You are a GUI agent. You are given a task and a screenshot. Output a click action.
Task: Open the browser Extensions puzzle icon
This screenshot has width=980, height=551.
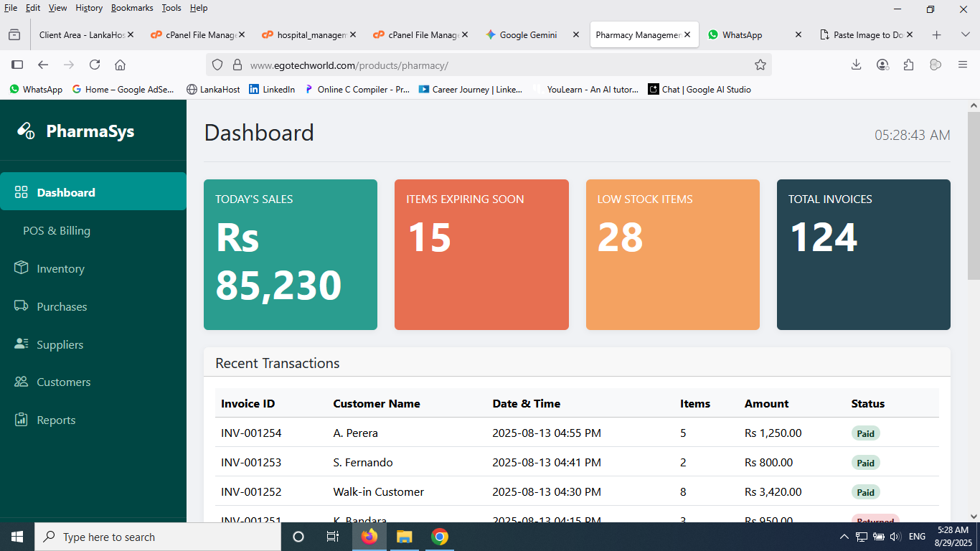(x=909, y=65)
